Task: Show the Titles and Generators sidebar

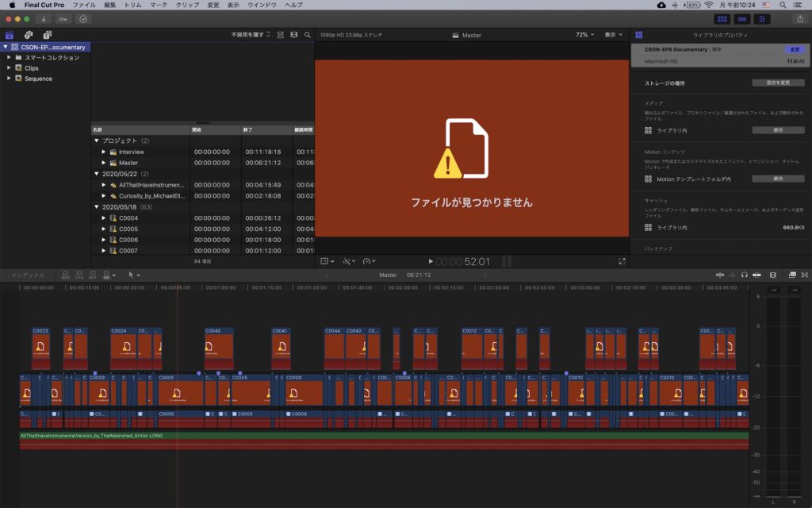Action: pyautogui.click(x=48, y=35)
